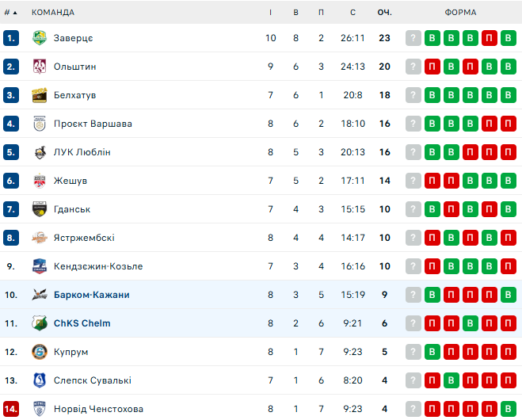Sort by the ОЧ. points column header

click(x=385, y=12)
